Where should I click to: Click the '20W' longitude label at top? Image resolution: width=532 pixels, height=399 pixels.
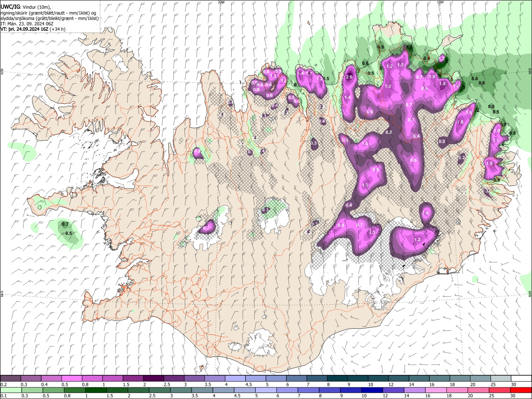[x=221, y=2]
